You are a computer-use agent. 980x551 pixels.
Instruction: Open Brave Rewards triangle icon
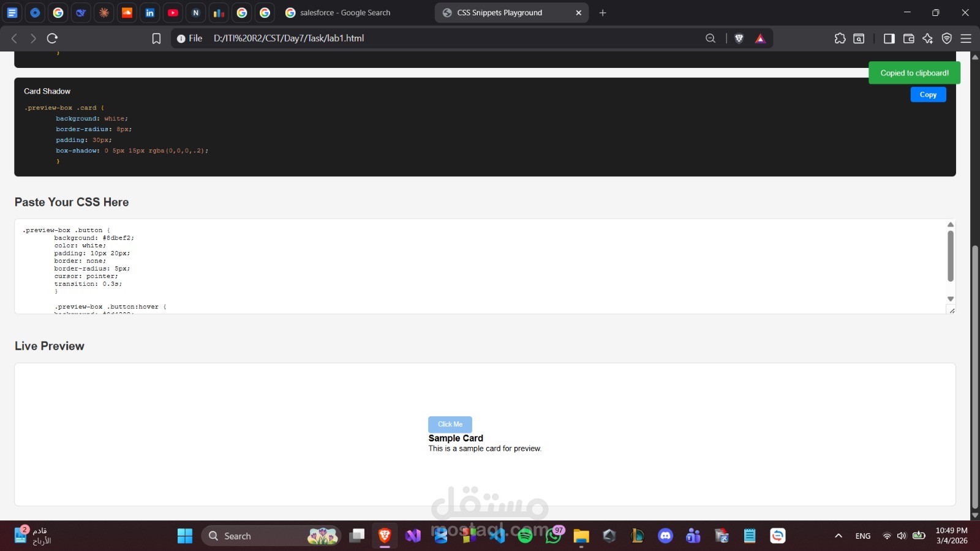click(760, 38)
